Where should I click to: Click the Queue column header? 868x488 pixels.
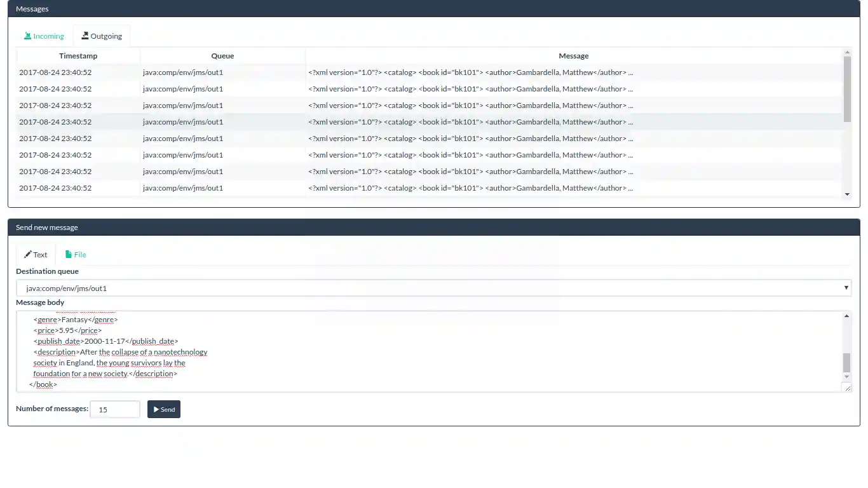point(222,55)
